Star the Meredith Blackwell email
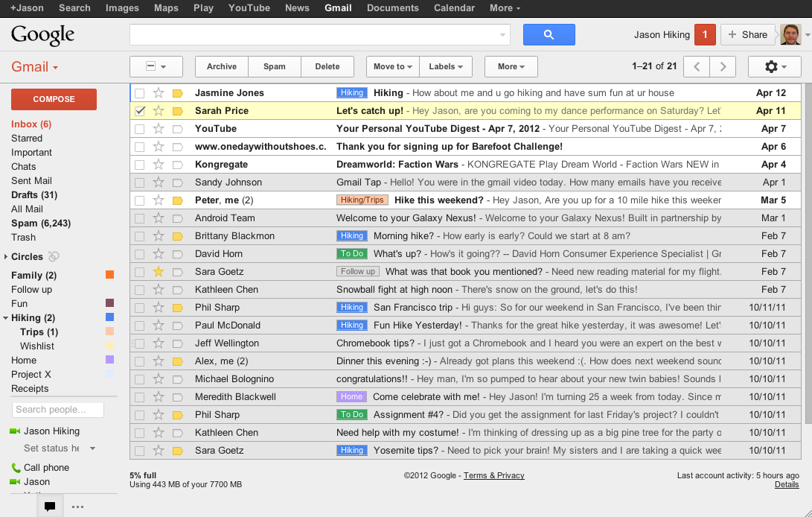The height and width of the screenshot is (517, 812). 159,397
